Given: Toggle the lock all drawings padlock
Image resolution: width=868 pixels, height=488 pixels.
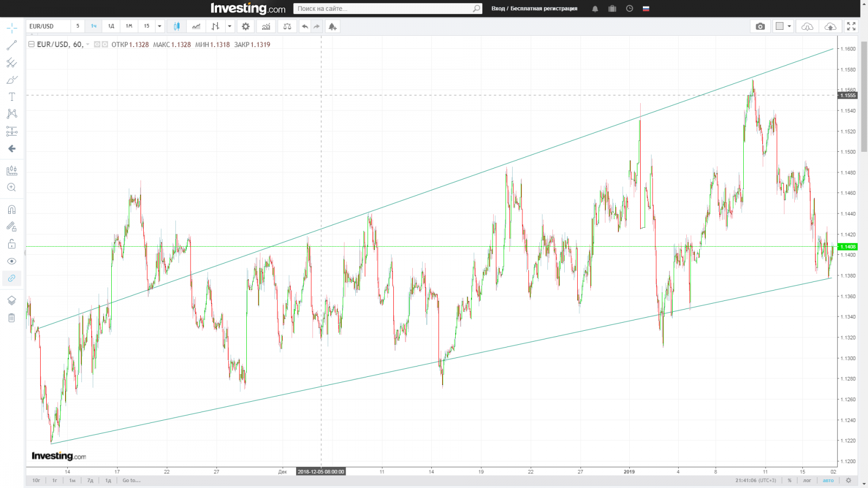Looking at the screenshot, I should click(x=11, y=244).
